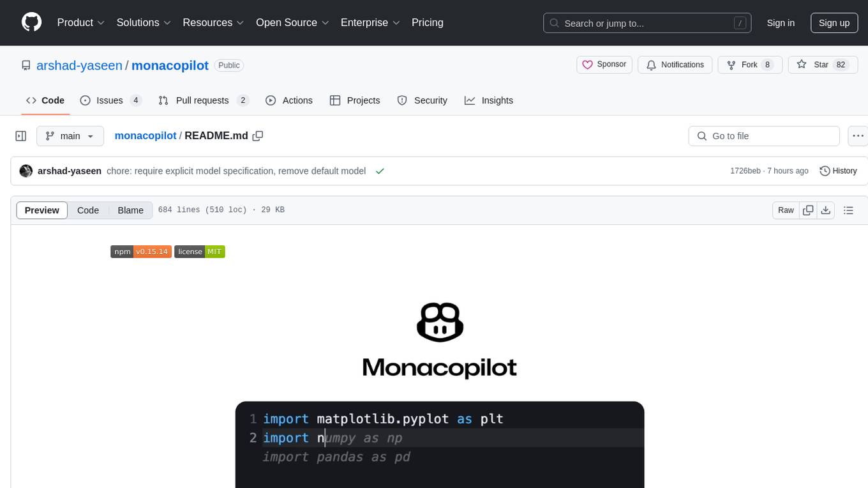This screenshot has width=868, height=488.
Task: Open commit author avatar arshad-yaseen
Action: [x=26, y=171]
